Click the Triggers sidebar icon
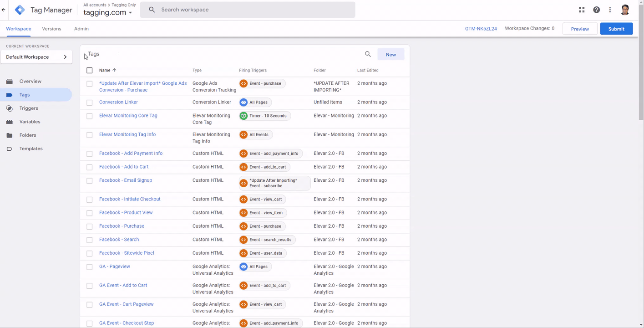Viewport: 644px width, 328px height. pyautogui.click(x=9, y=108)
